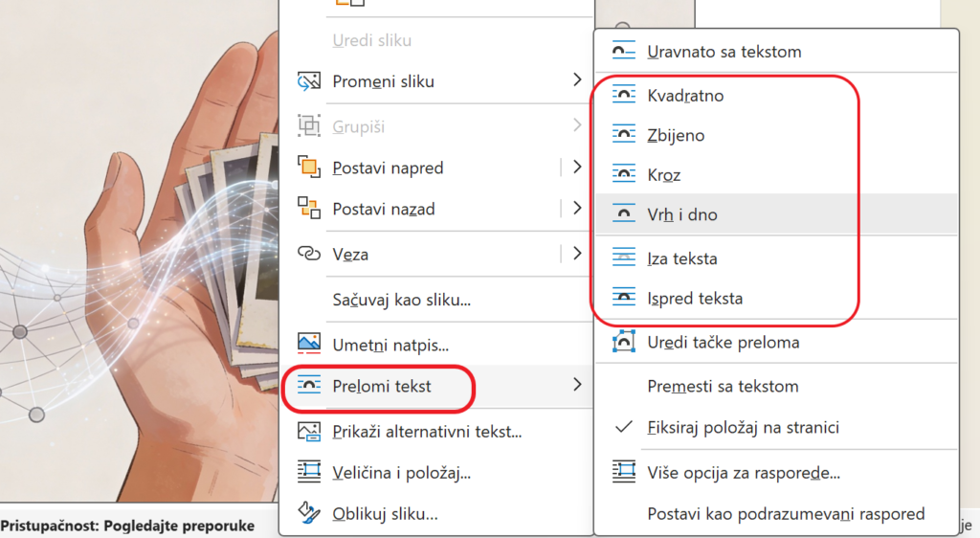The image size is (980, 538).
Task: Select Vrh i dno wrapping option
Action: point(681,215)
